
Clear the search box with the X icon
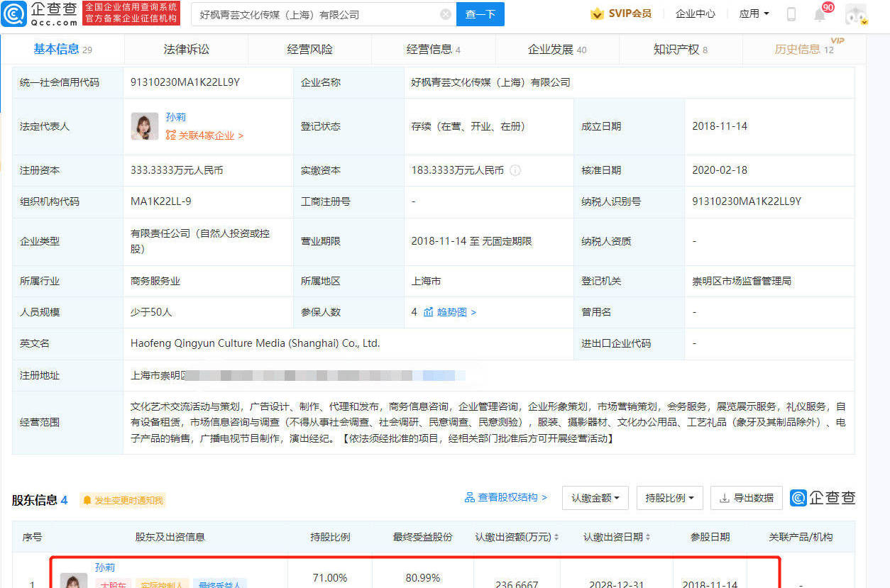[x=445, y=14]
